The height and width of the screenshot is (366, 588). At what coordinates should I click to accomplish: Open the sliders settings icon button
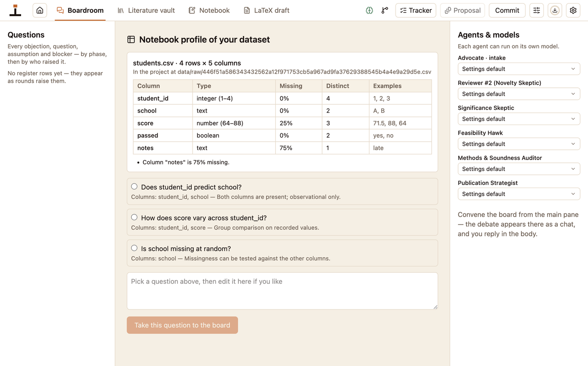pyautogui.click(x=537, y=10)
